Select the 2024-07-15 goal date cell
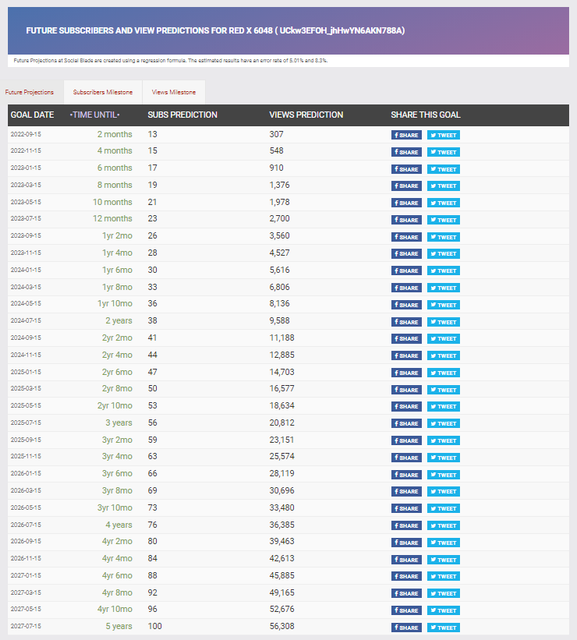This screenshot has width=577, height=640. pyautogui.click(x=26, y=321)
